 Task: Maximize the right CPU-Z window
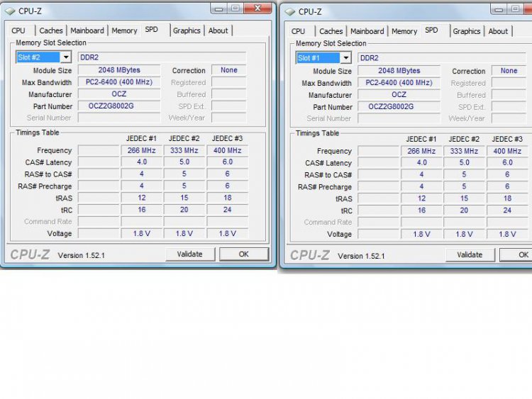pos(515,9)
